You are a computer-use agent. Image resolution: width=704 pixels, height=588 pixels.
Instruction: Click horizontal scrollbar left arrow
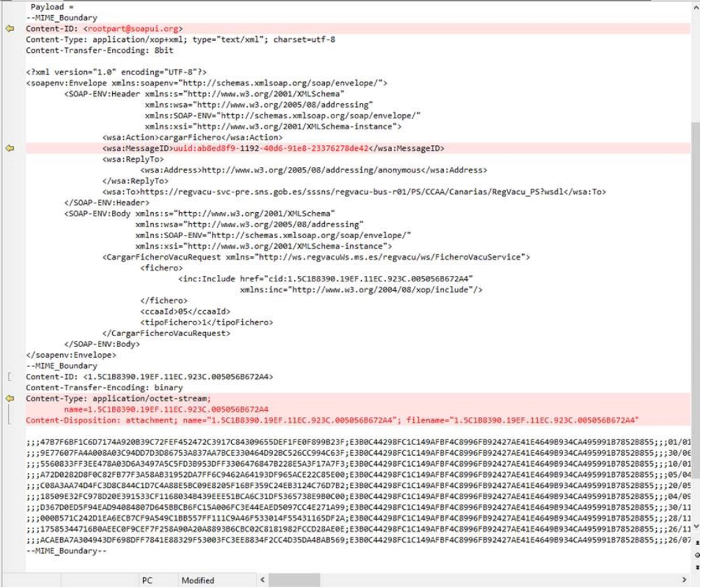coord(263,580)
